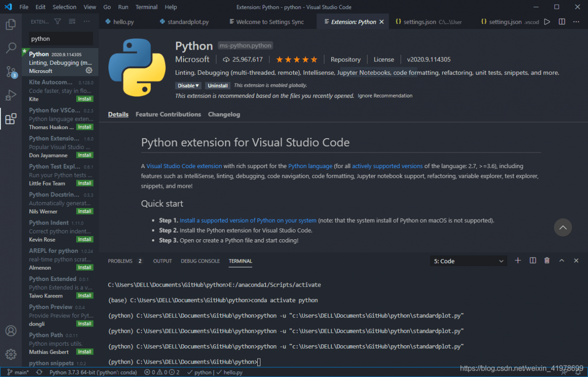
Task: Kill the terminal using the trash icon
Action: click(x=547, y=260)
